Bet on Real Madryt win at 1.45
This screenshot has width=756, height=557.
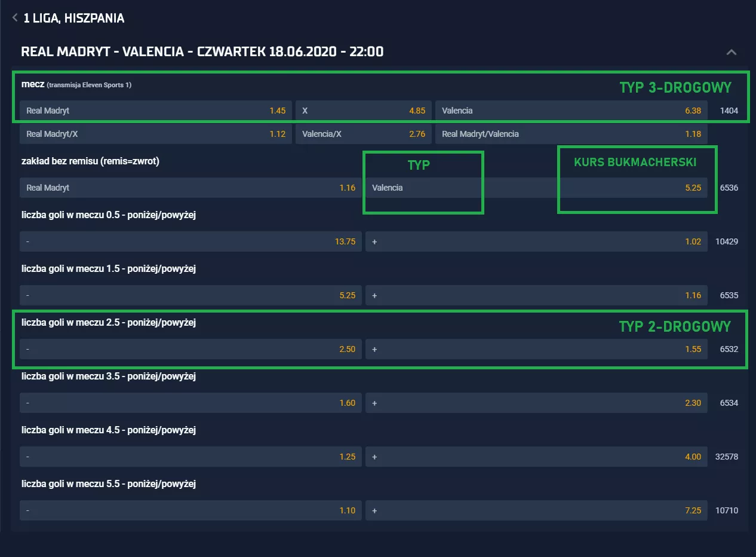tap(155, 111)
